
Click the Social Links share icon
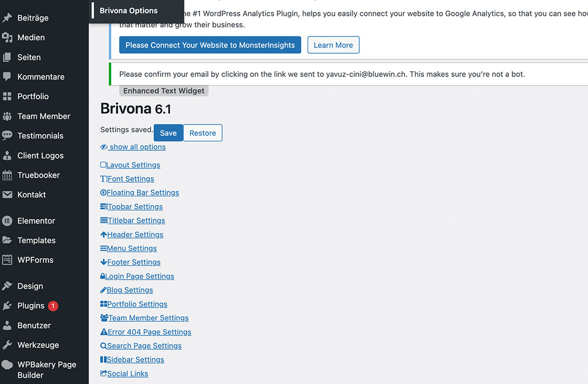103,373
